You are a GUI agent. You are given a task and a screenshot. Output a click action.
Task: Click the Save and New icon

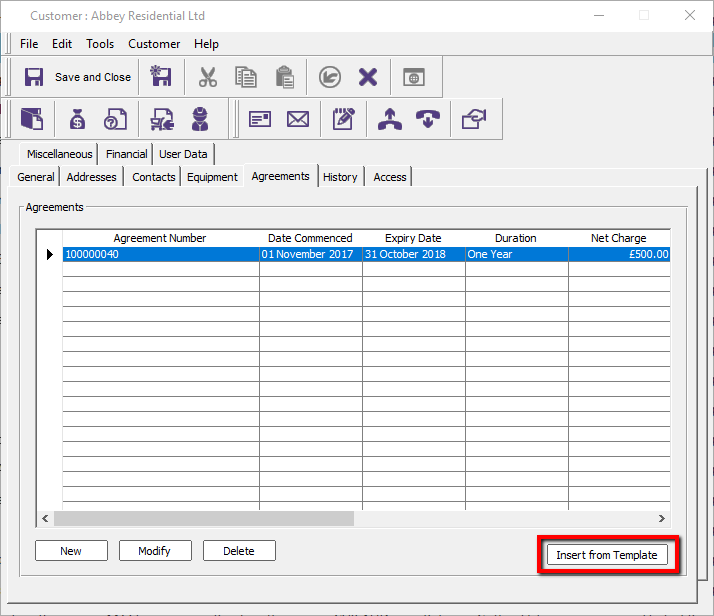[161, 76]
